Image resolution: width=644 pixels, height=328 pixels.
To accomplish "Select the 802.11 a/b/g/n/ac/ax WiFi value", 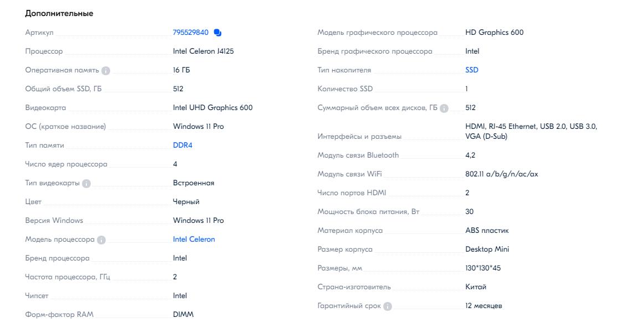I will point(502,174).
